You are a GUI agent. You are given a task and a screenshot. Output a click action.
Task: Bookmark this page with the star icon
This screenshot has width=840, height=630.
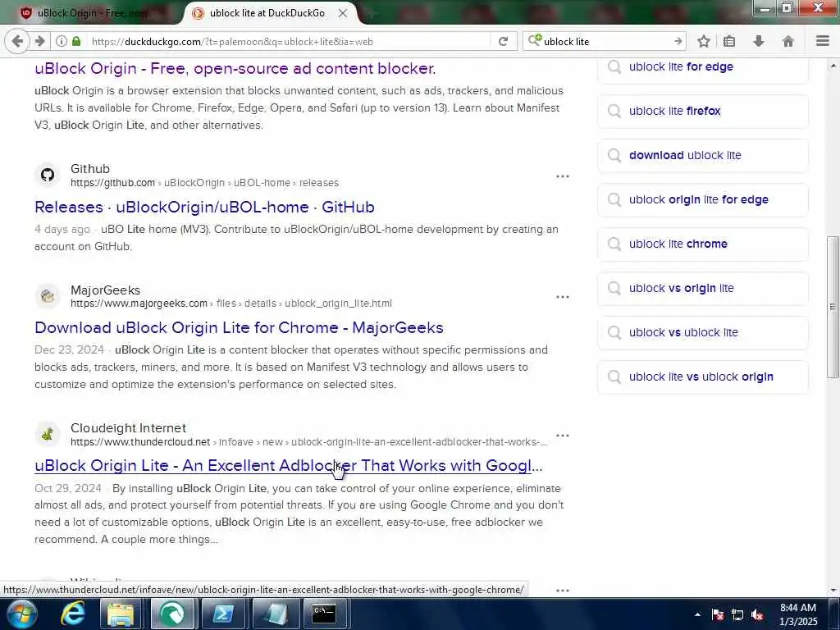pos(704,41)
